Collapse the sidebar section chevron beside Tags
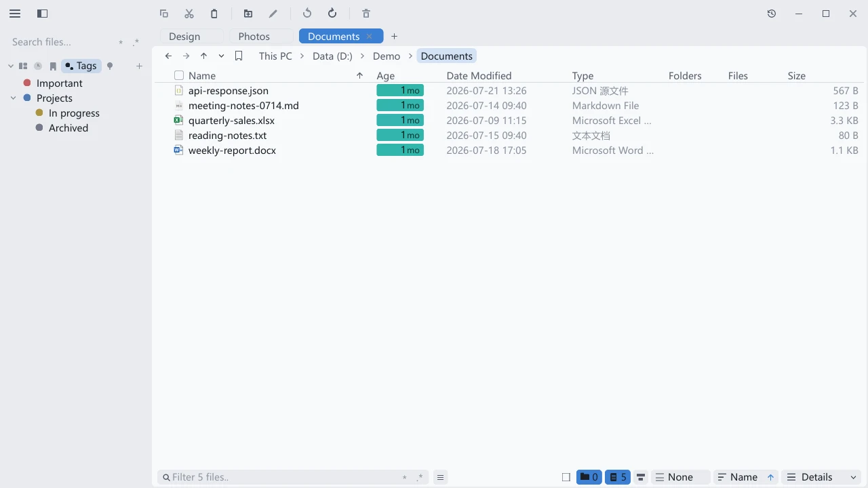The height and width of the screenshot is (488, 868). point(10,66)
